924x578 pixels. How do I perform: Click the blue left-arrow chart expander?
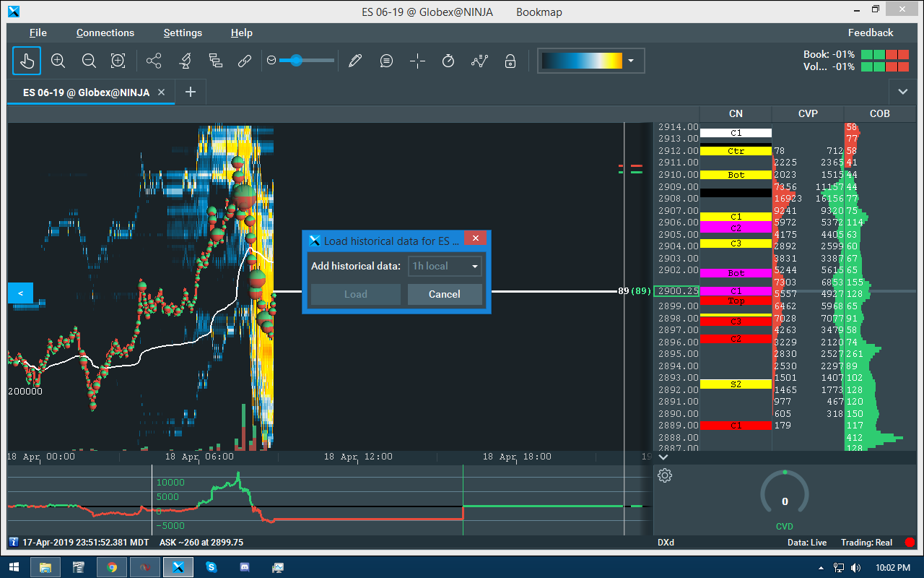(20, 293)
